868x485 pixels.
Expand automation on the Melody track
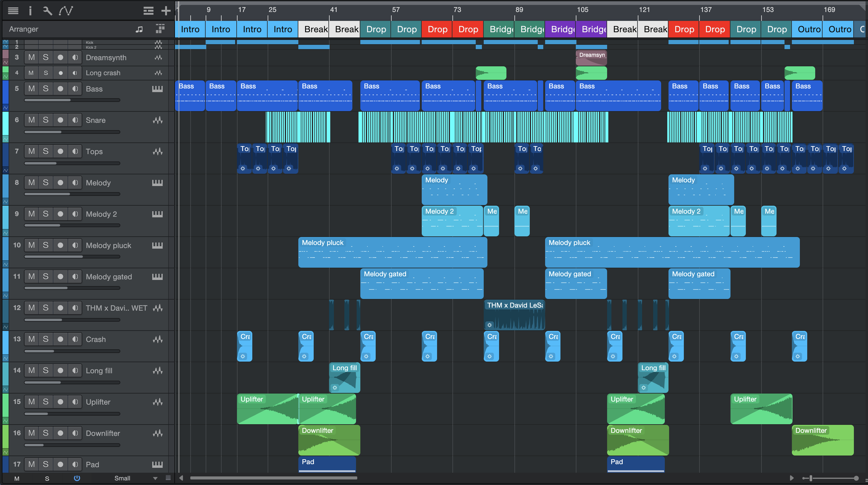[6, 202]
